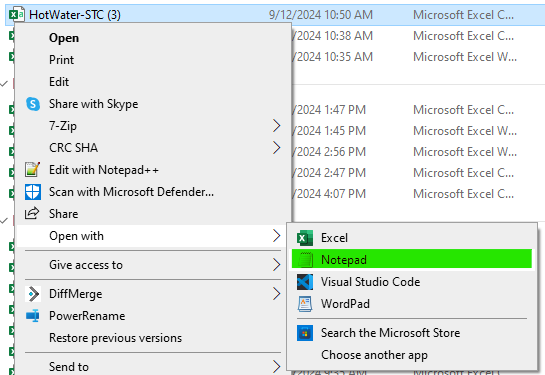This screenshot has height=375, width=545.
Task: Click the row dated 10:35 AM
Action: (x=418, y=57)
